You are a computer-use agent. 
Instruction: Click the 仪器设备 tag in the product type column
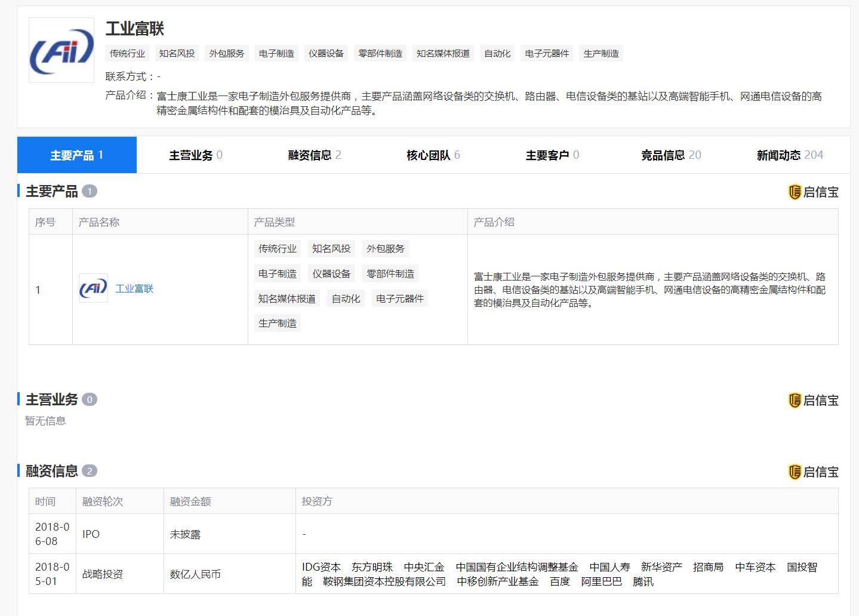[331, 273]
